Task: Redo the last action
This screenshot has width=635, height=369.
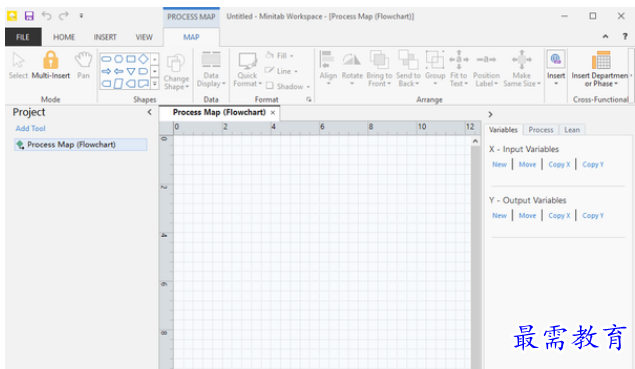Action: pos(64,16)
